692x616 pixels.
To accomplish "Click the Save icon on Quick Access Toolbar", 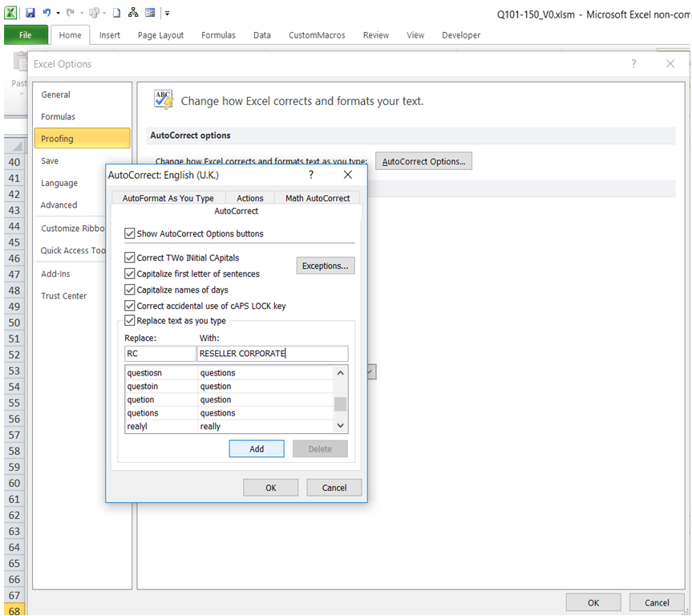I will point(30,12).
